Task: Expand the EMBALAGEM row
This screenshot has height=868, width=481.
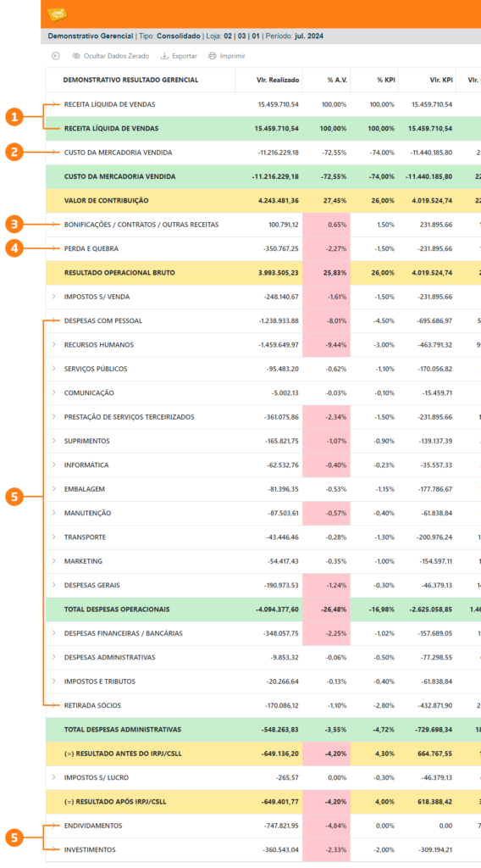Action: (x=53, y=489)
